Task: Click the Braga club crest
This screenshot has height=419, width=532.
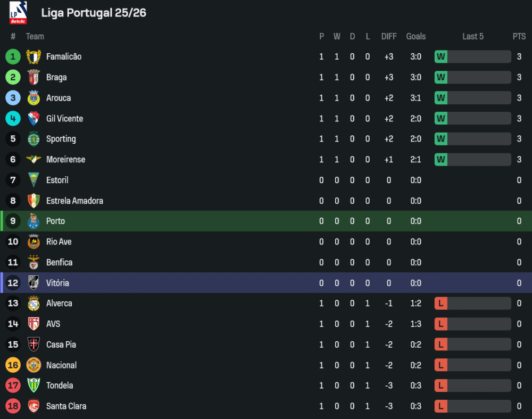Action: pyautogui.click(x=34, y=77)
